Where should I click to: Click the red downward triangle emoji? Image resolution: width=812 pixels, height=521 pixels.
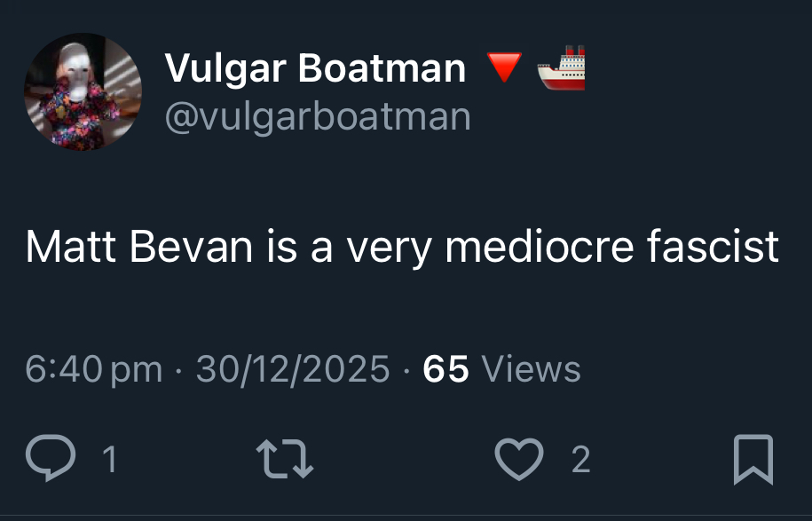[504, 67]
